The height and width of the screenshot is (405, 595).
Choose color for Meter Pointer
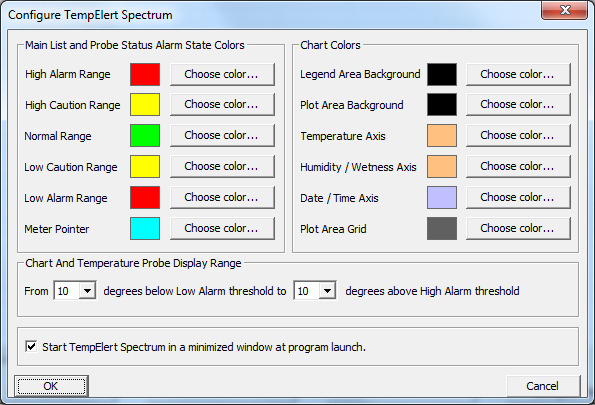(x=222, y=229)
